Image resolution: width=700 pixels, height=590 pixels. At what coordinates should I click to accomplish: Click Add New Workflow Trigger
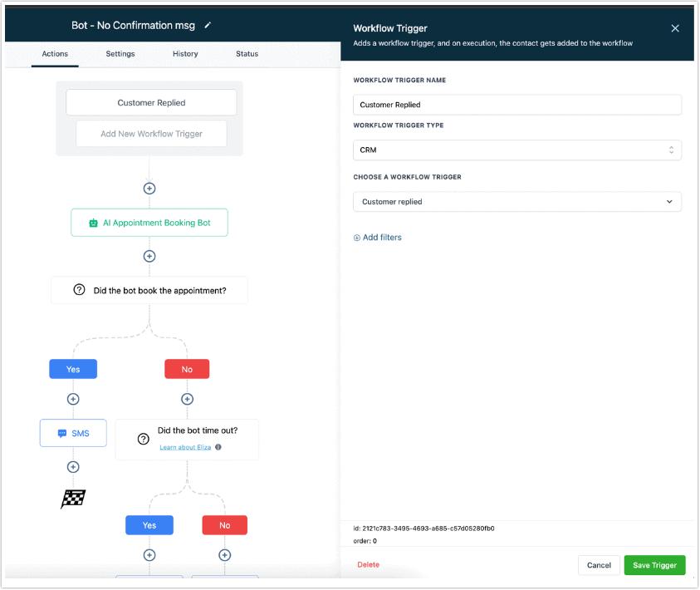[x=151, y=134]
